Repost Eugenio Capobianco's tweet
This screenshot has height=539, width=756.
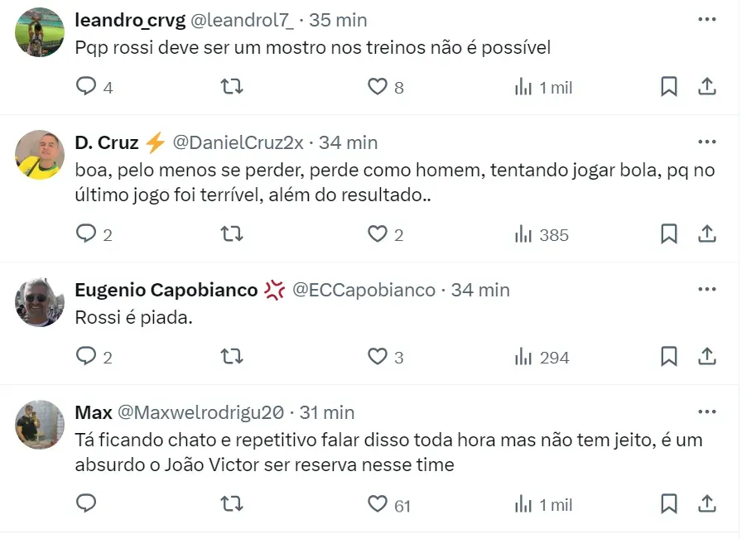[x=232, y=357]
